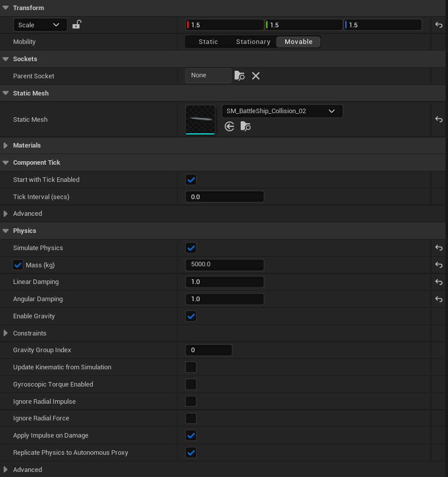
Task: Expand the Materials category
Action: (x=5, y=145)
